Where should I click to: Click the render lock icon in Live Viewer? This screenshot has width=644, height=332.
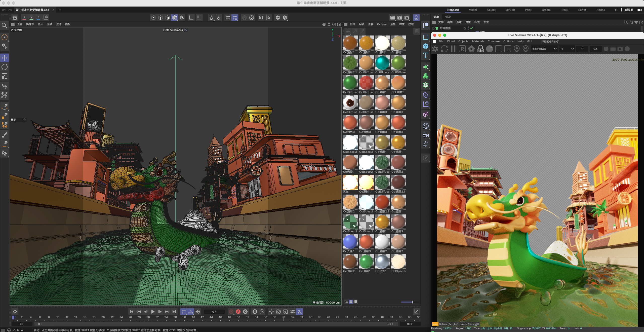click(x=480, y=48)
